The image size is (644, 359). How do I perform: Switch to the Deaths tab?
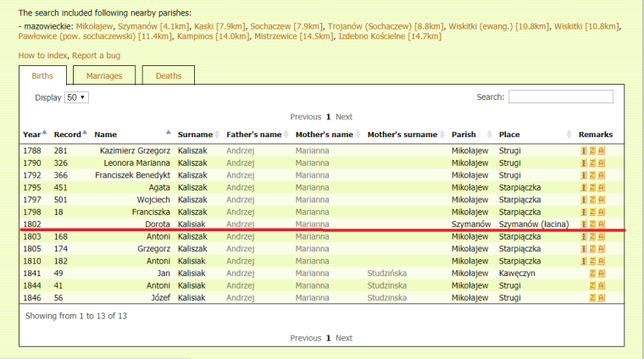click(x=168, y=76)
